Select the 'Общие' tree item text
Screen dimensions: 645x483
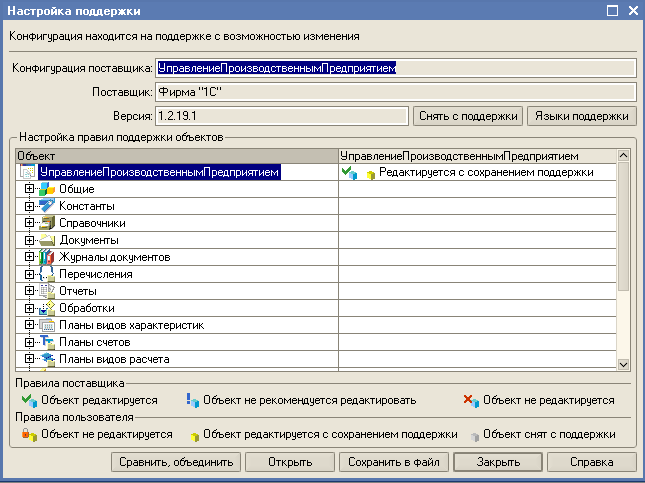77,189
